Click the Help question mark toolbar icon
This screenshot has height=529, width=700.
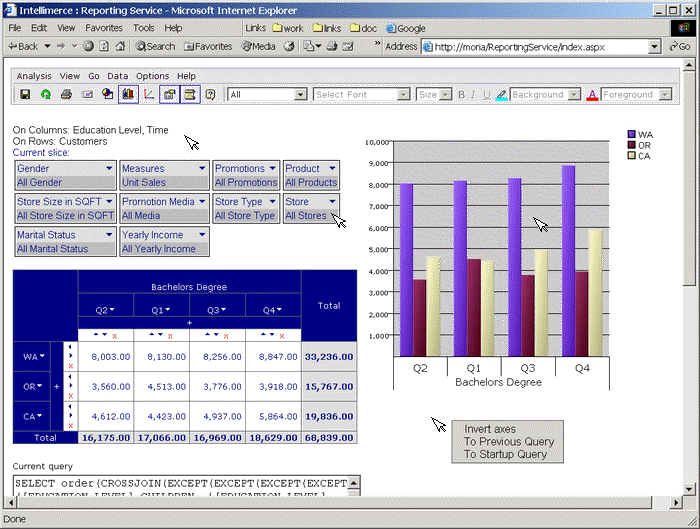pos(210,94)
